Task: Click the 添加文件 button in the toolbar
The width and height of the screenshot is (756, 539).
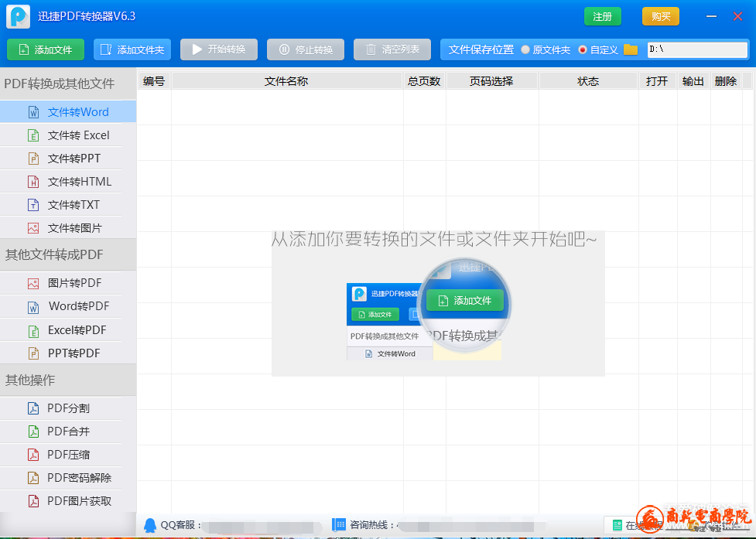Action: click(x=46, y=49)
